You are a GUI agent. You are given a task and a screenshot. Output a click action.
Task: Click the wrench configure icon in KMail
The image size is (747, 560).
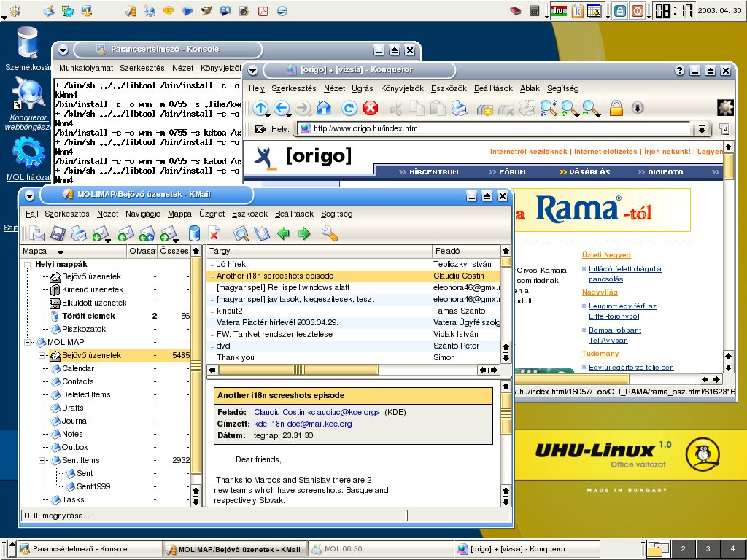[x=330, y=234]
